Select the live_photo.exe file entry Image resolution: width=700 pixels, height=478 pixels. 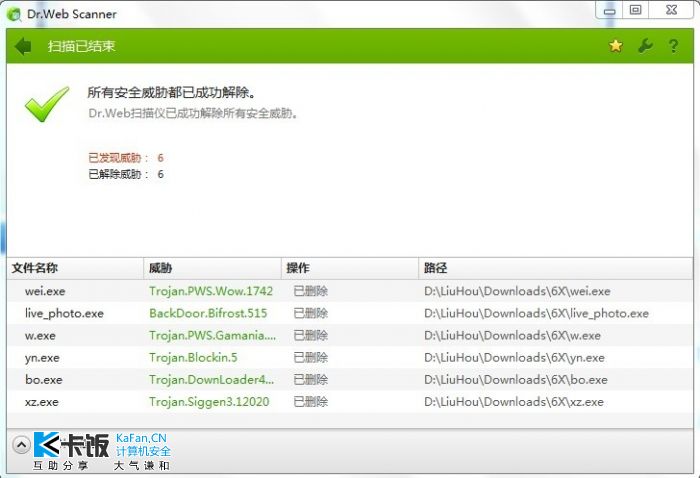pos(64,313)
